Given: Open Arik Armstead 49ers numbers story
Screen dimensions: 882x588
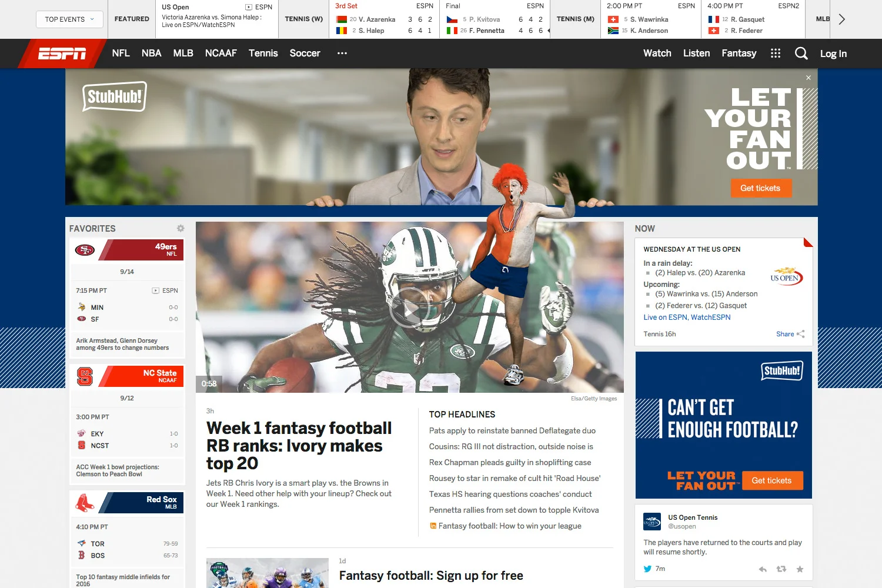Looking at the screenshot, I should click(122, 344).
